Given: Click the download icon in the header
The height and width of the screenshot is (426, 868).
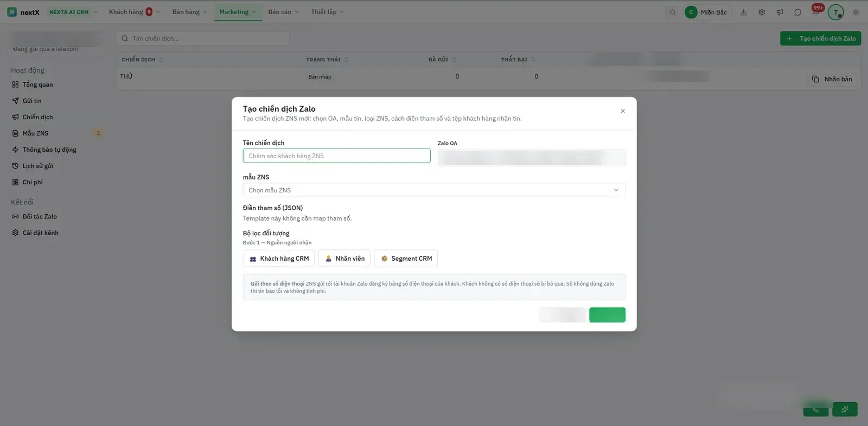Looking at the screenshot, I should 744,12.
